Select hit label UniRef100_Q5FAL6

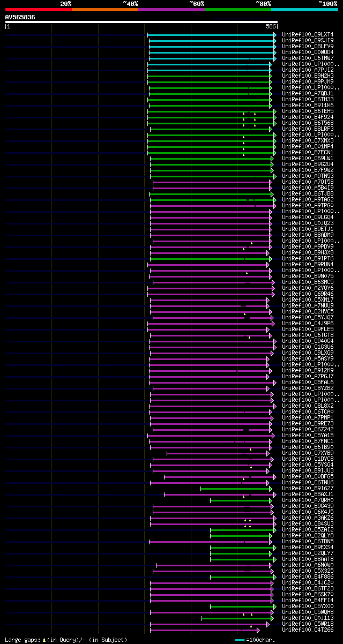tap(308, 382)
